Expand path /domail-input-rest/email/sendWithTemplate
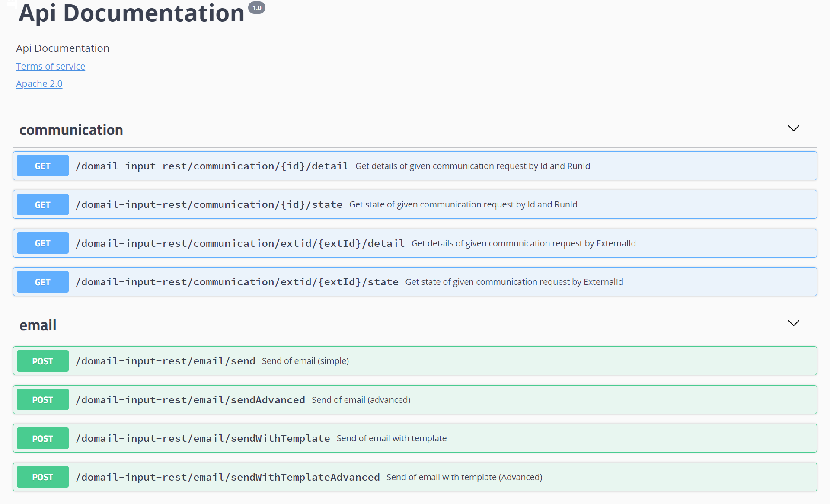 203,438
